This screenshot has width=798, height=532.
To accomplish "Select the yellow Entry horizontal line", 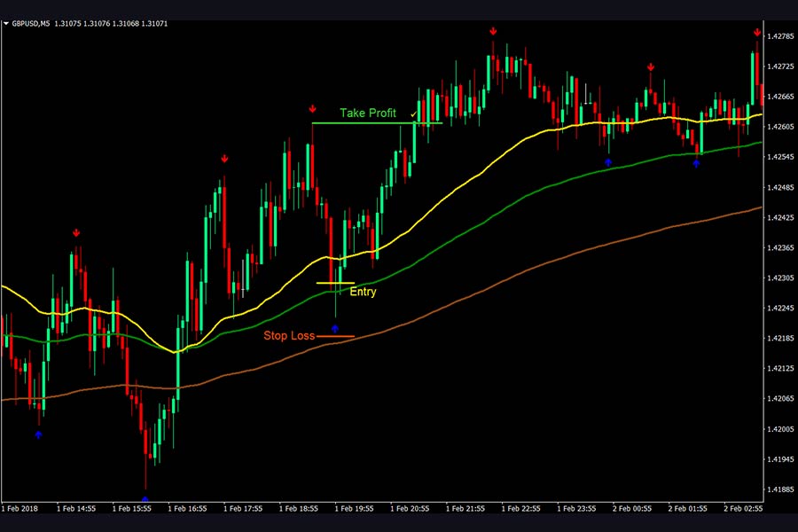I will 335,283.
